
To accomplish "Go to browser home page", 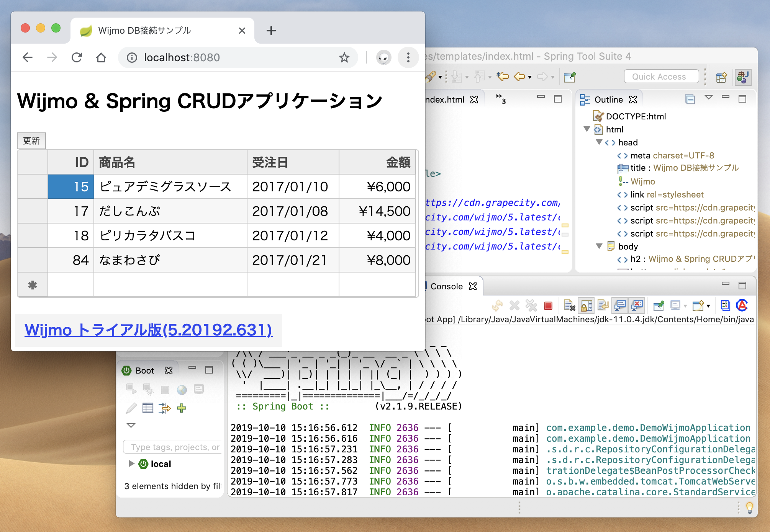I will pyautogui.click(x=101, y=57).
